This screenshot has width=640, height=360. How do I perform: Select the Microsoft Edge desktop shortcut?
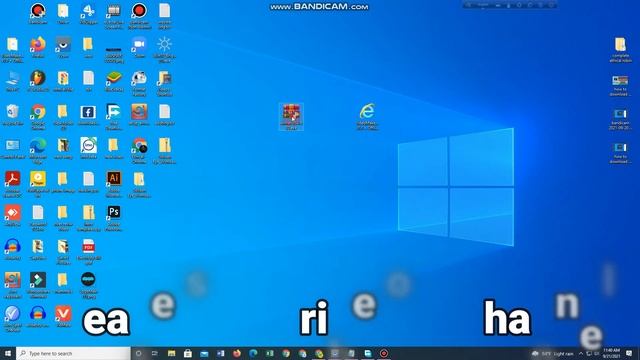click(x=38, y=151)
